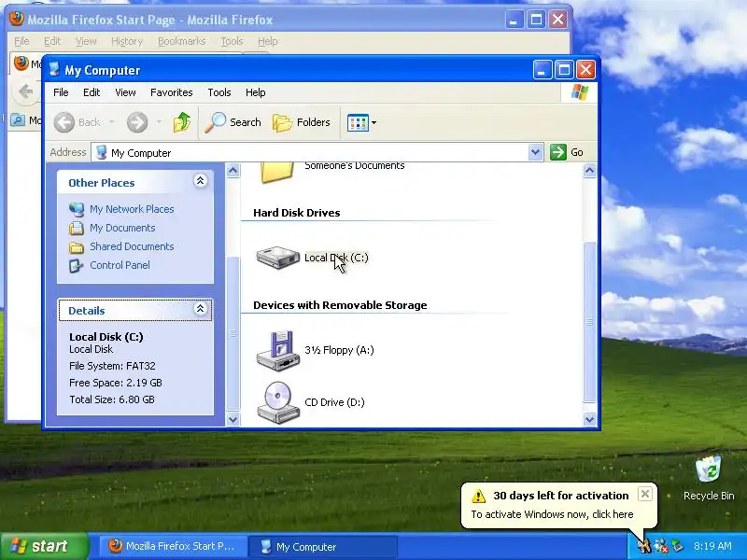Click the Firefox back navigation arrow

click(x=26, y=91)
